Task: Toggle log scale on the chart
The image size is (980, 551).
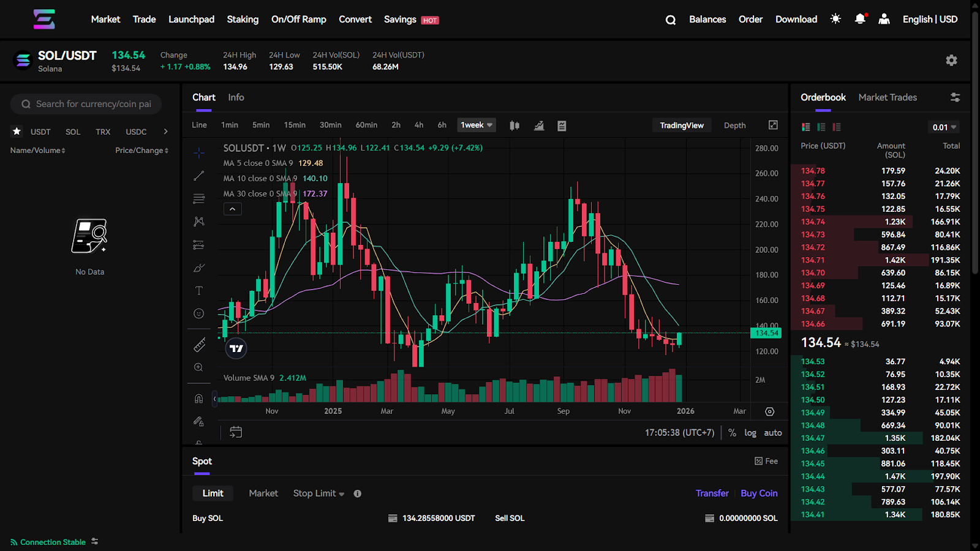Action: click(x=750, y=433)
